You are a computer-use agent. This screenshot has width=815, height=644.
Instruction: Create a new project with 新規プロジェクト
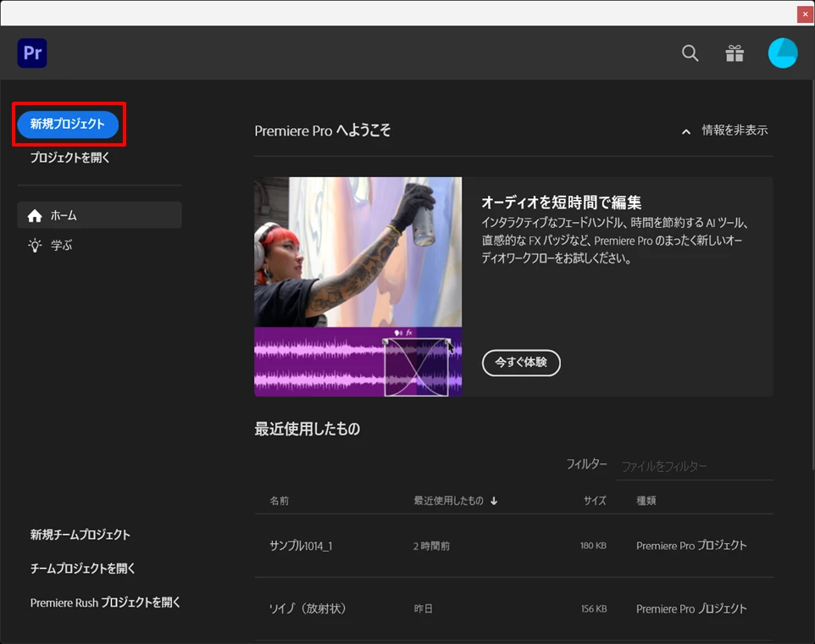click(68, 125)
